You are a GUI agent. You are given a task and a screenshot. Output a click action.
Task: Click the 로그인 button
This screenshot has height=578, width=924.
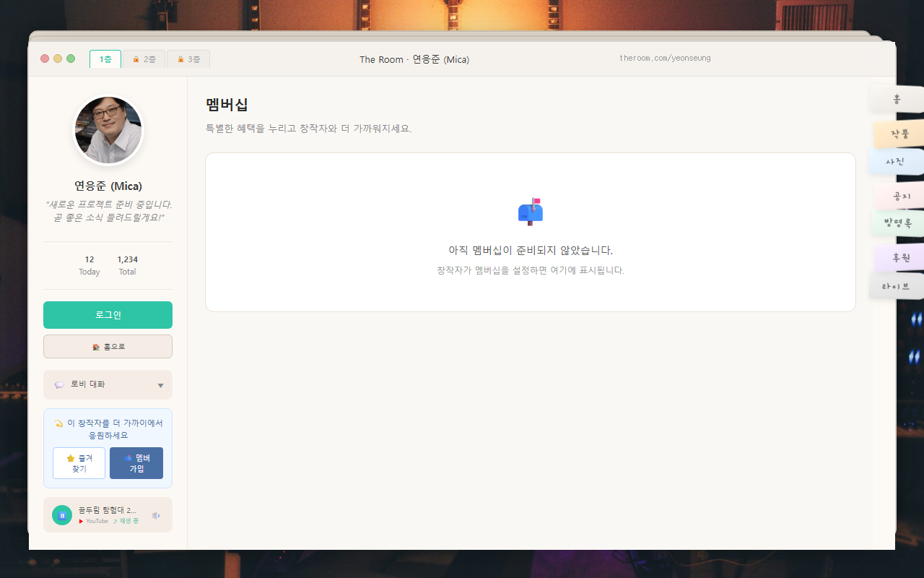108,314
